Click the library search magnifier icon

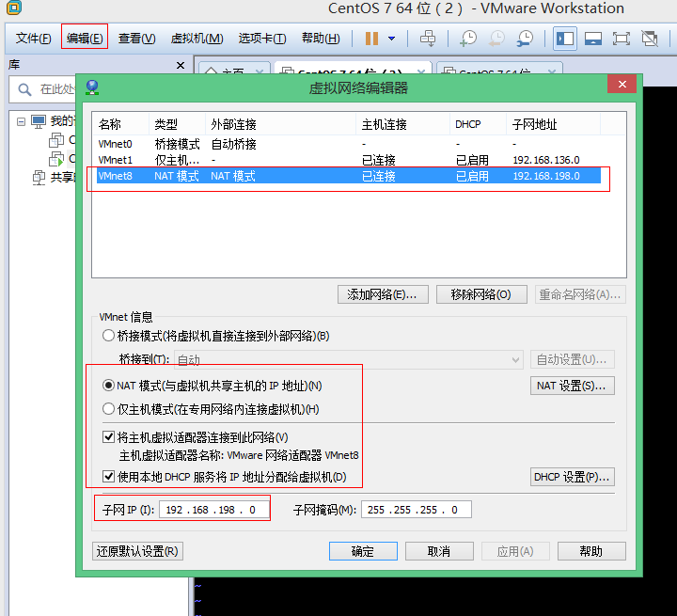[x=24, y=89]
